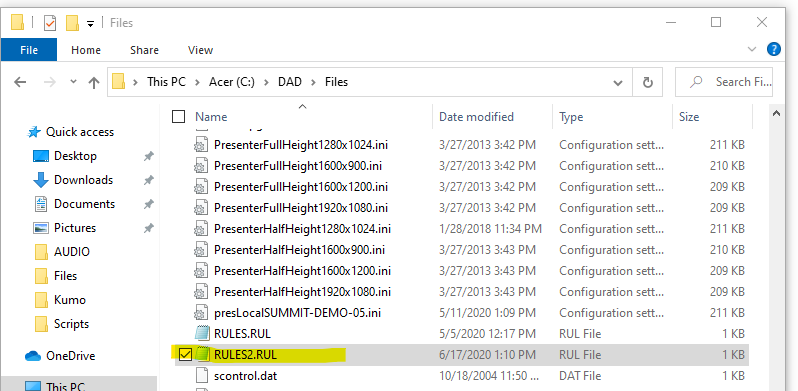Image resolution: width=798 pixels, height=391 pixels.
Task: Click the DAT File type cell
Action: pos(580,376)
